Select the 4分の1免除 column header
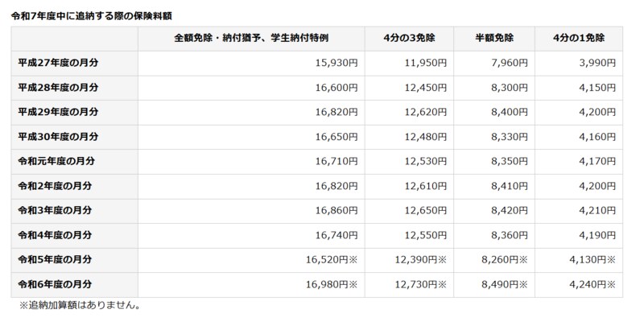 [579, 38]
